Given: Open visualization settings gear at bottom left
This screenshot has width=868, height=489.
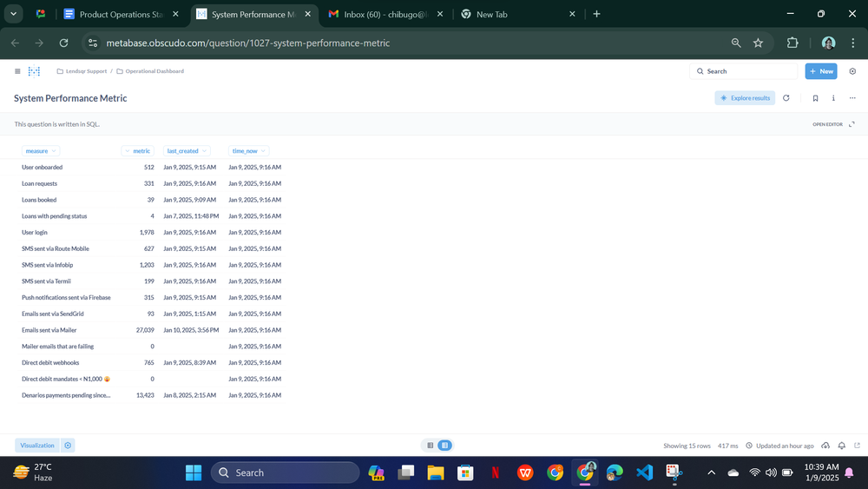Looking at the screenshot, I should click(68, 446).
